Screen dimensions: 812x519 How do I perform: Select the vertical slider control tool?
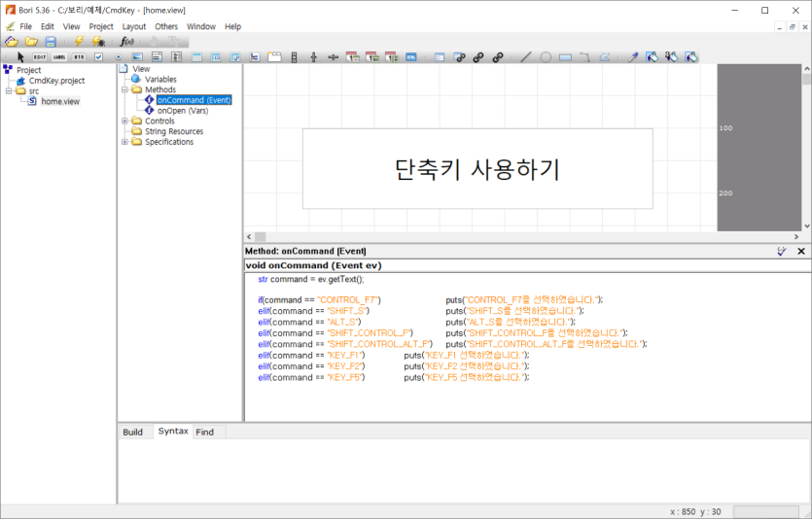pos(314,57)
